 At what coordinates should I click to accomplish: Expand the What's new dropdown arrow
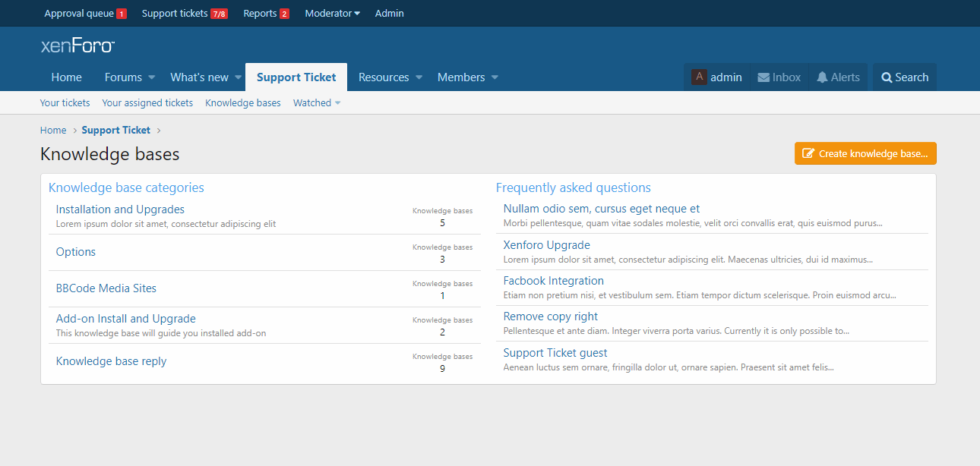pyautogui.click(x=238, y=77)
